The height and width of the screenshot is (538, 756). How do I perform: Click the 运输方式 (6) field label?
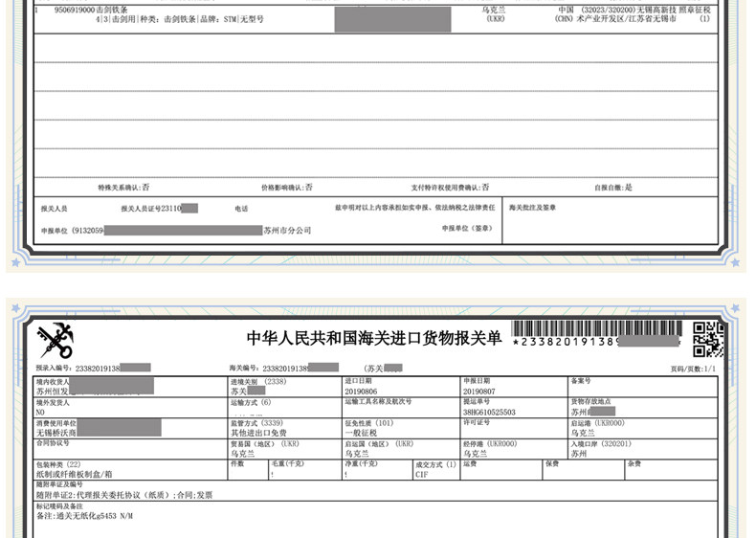click(x=251, y=402)
